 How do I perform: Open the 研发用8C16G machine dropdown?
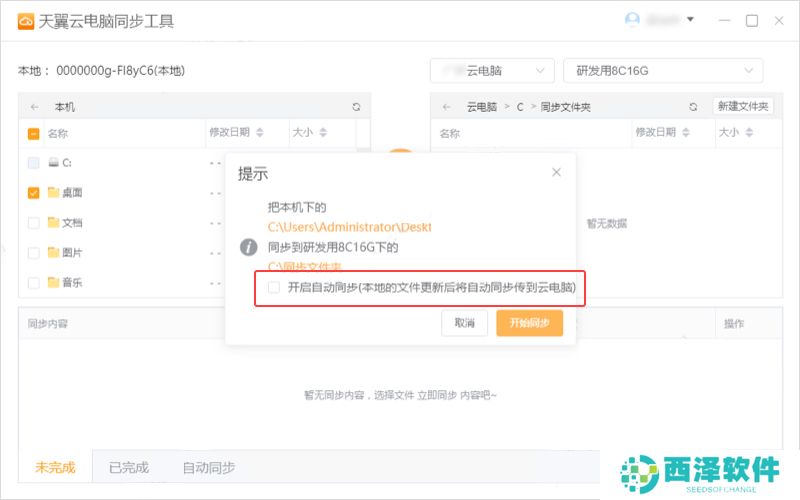663,71
